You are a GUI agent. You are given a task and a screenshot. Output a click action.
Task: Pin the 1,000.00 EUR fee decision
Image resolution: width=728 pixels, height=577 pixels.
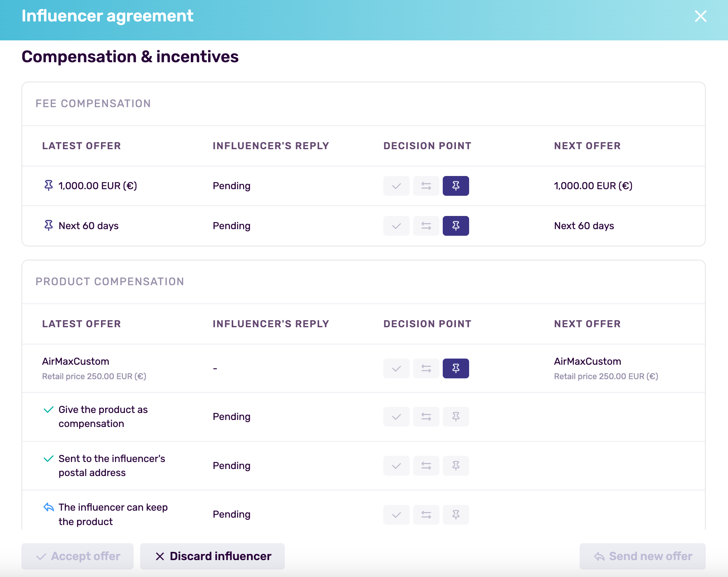coord(456,186)
